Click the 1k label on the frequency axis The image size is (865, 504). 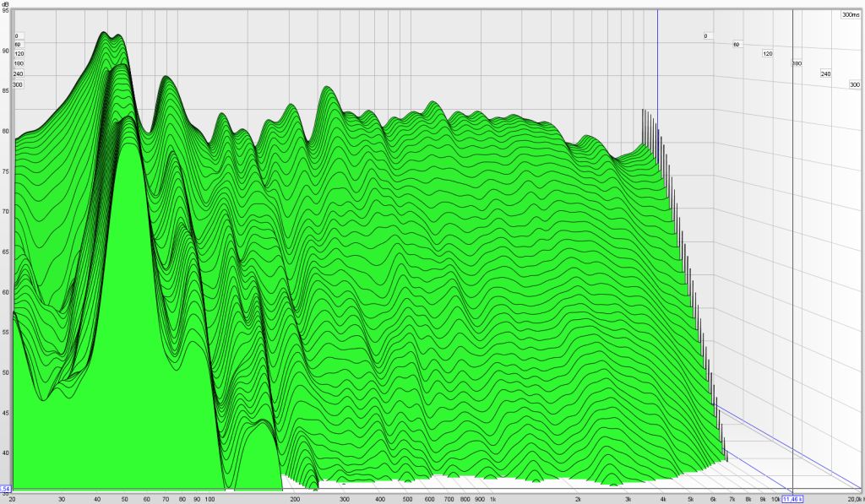(x=492, y=499)
